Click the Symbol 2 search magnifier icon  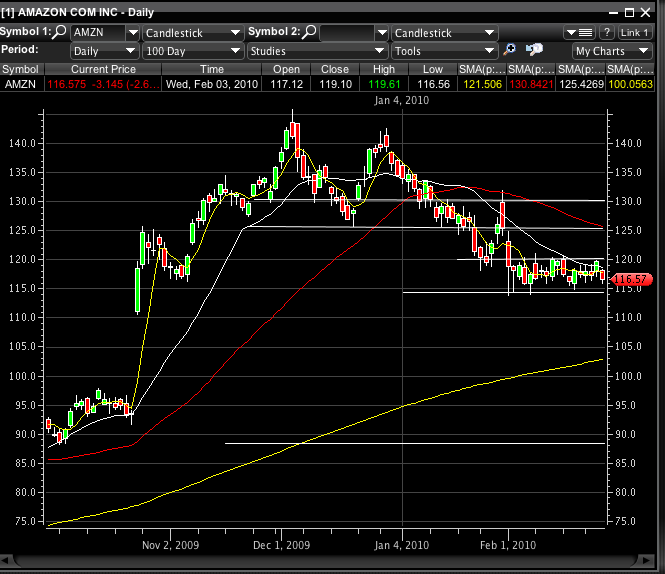(310, 32)
